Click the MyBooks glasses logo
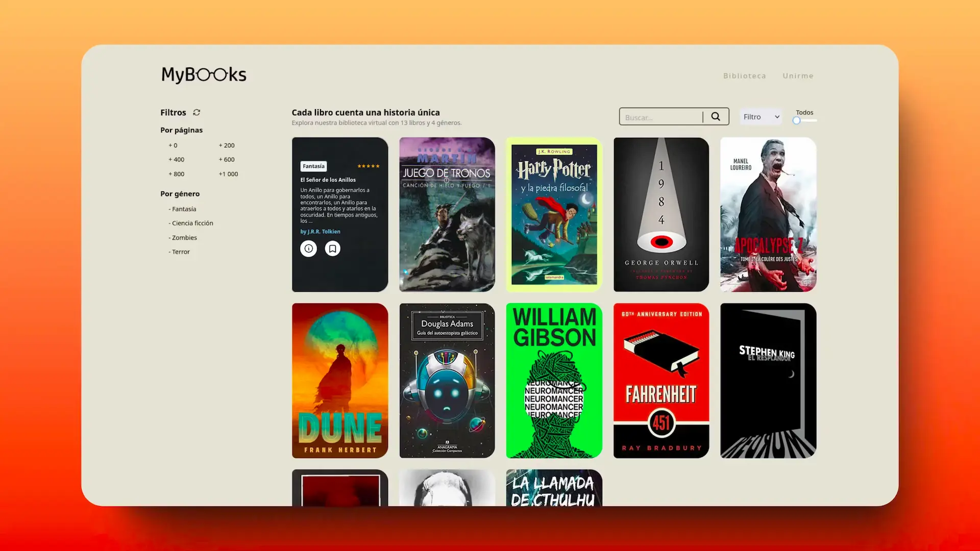 point(203,74)
